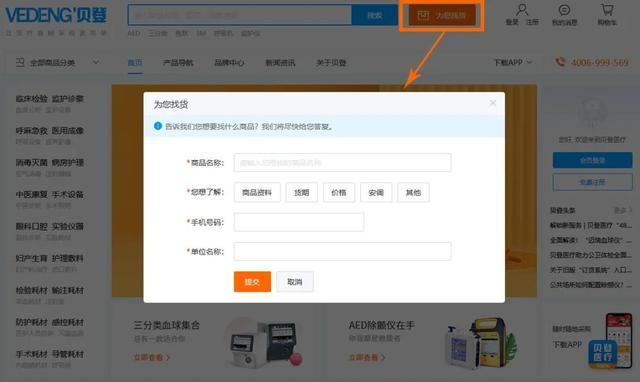
Task: Click the 下载APP text in the bottom-right card
Action: click(567, 345)
